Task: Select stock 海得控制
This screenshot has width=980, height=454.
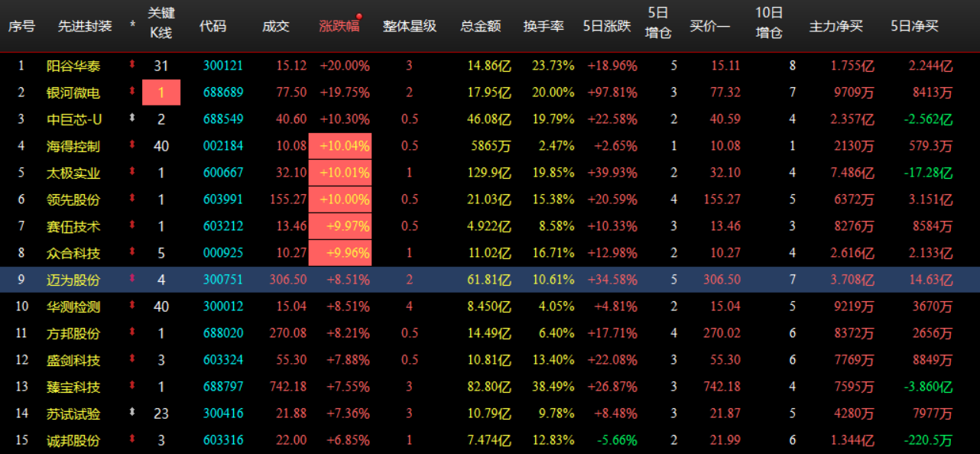Action: 73,146
